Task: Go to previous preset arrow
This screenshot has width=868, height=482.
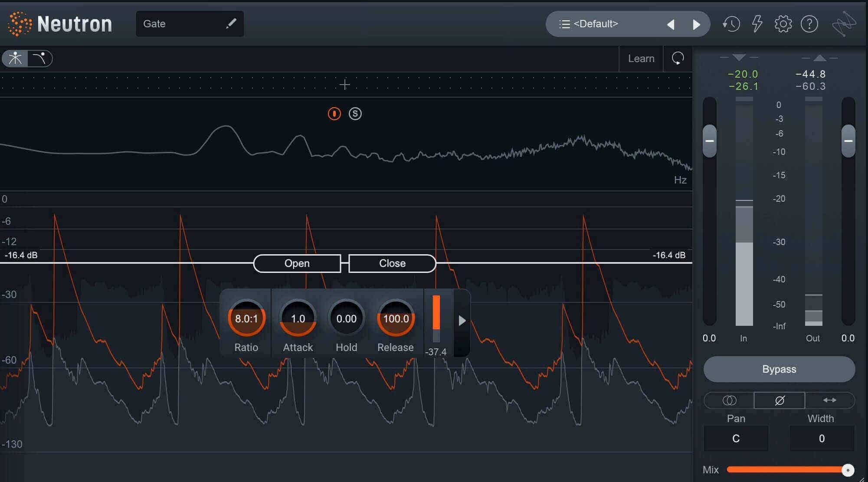Action: 671,25
